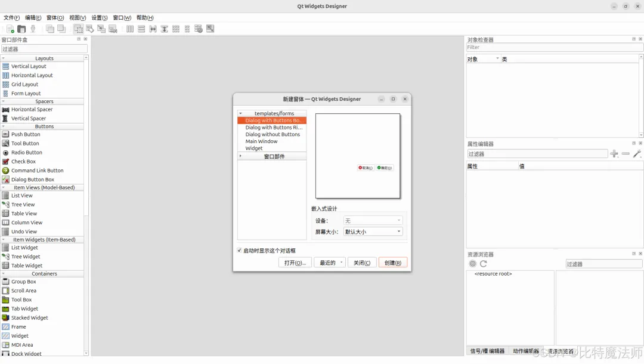Click the 打开(O)... button

295,263
